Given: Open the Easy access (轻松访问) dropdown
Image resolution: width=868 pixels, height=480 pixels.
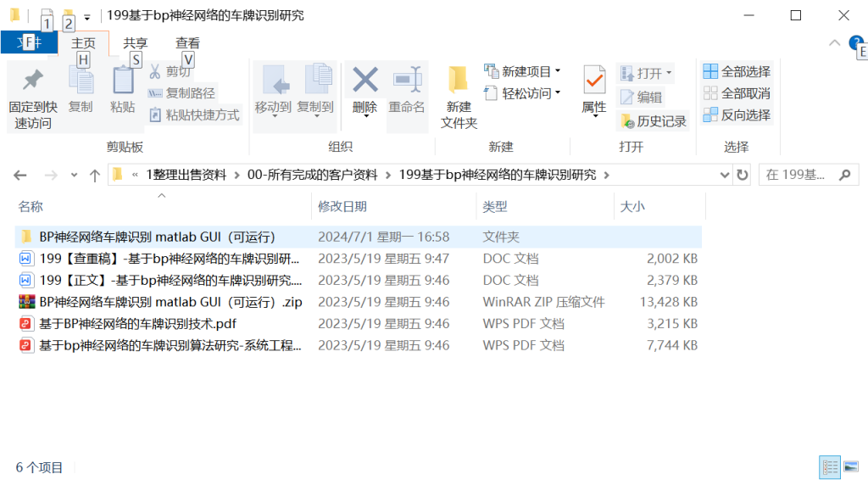Looking at the screenshot, I should [522, 93].
